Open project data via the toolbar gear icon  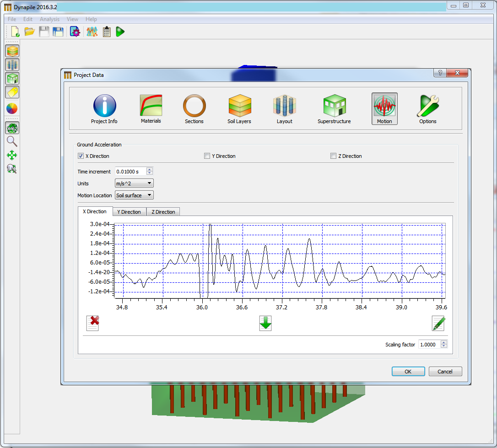point(75,32)
